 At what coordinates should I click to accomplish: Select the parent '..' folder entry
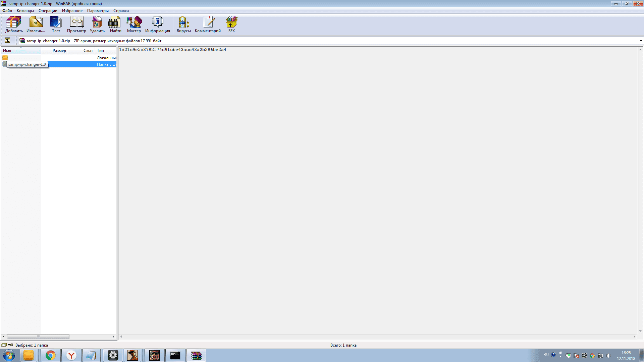click(x=9, y=58)
